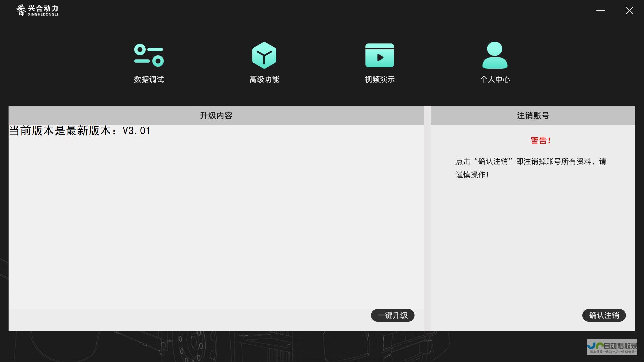Viewport: 644px width, 362px height.
Task: Open the 个人中心 user icon
Action: tap(495, 55)
